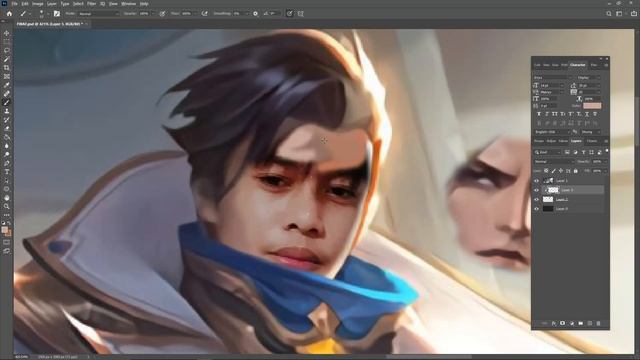Open the File menu

[15, 4]
